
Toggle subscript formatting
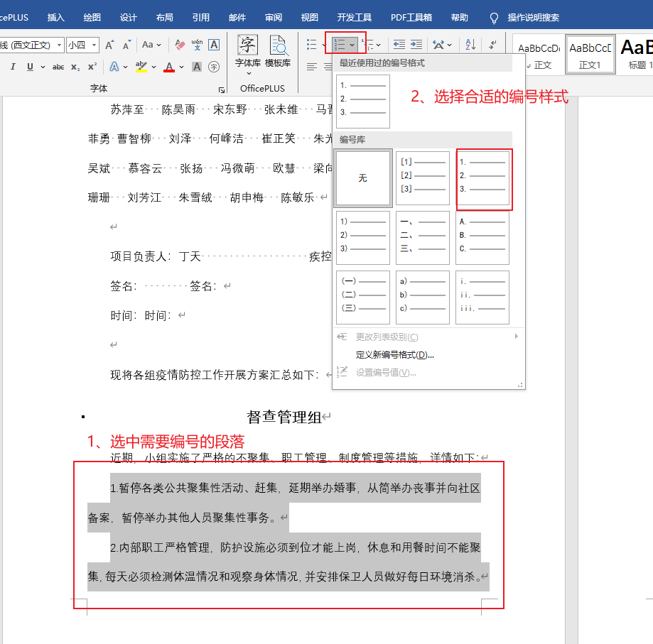pos(75,67)
